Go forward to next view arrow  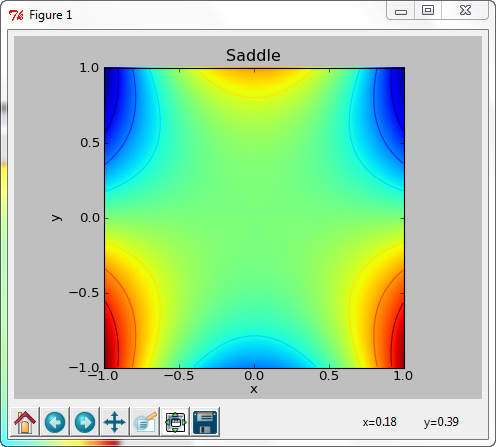point(85,422)
